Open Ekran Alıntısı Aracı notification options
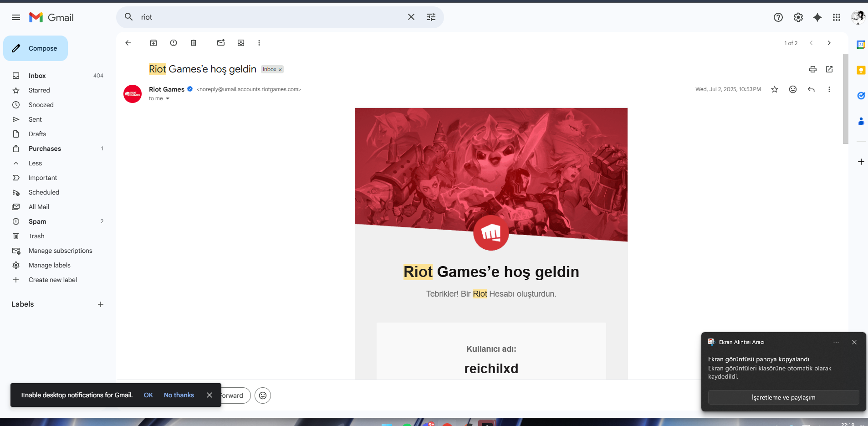Image resolution: width=868 pixels, height=426 pixels. 836,342
